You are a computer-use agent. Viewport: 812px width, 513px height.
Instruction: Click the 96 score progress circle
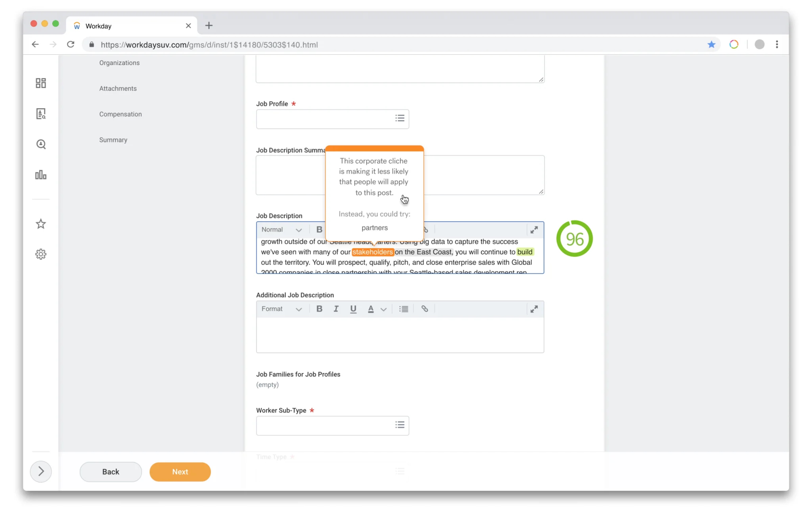574,239
